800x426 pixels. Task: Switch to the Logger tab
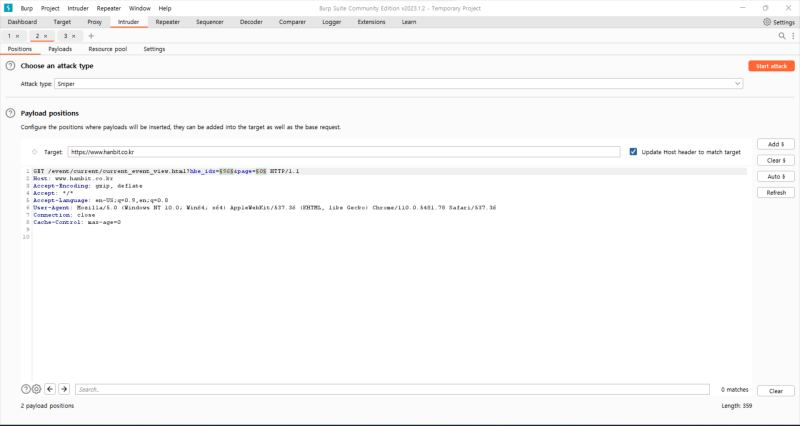coord(332,22)
